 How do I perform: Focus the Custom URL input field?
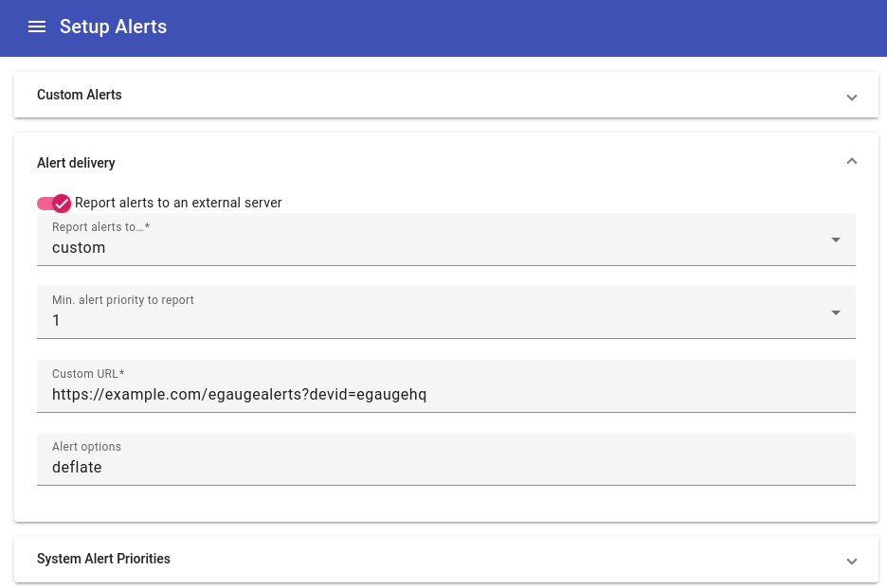click(x=445, y=386)
